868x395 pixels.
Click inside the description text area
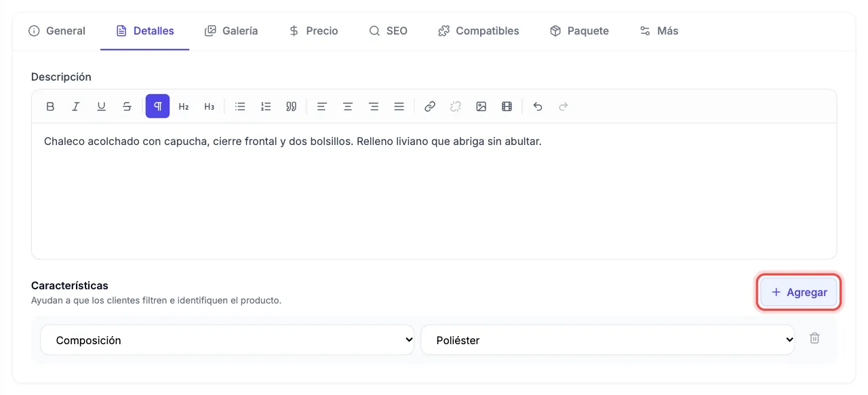(x=434, y=190)
